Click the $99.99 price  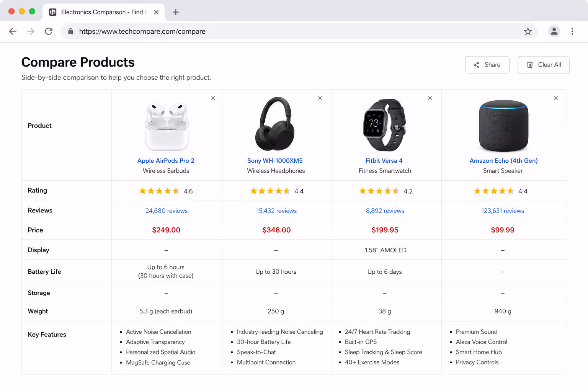click(503, 230)
